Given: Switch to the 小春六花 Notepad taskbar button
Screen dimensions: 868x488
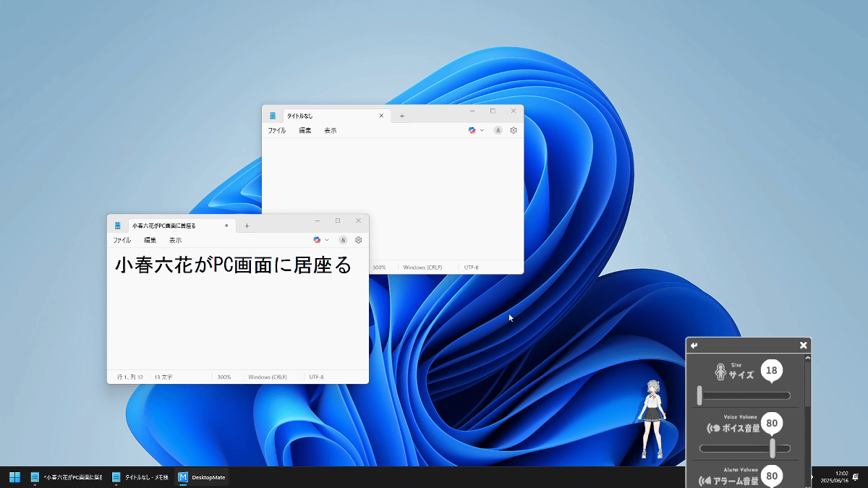Looking at the screenshot, I should [x=66, y=477].
